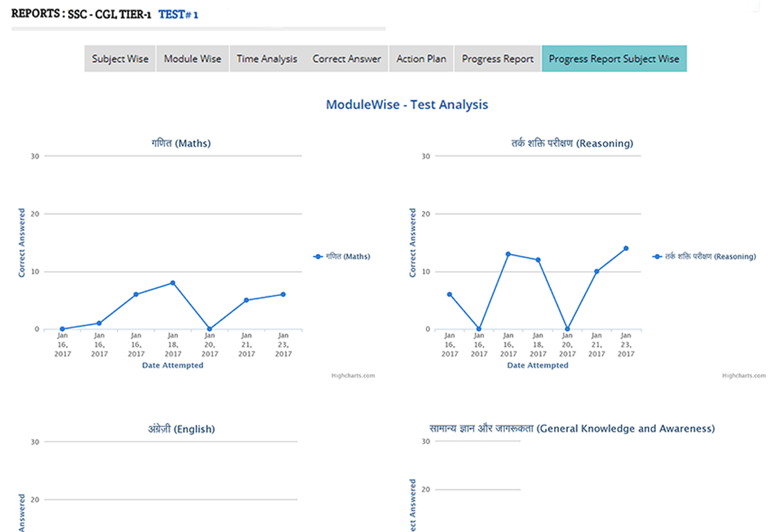Screen dimensions: 776x532
Task: Open Highcharts.com credit under Reasoning chart
Action: [x=743, y=375]
